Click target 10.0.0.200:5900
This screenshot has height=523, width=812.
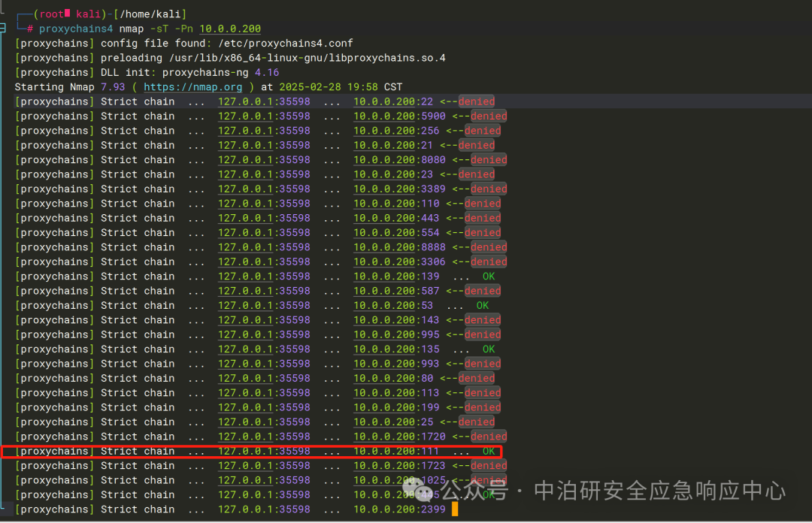[x=399, y=116]
